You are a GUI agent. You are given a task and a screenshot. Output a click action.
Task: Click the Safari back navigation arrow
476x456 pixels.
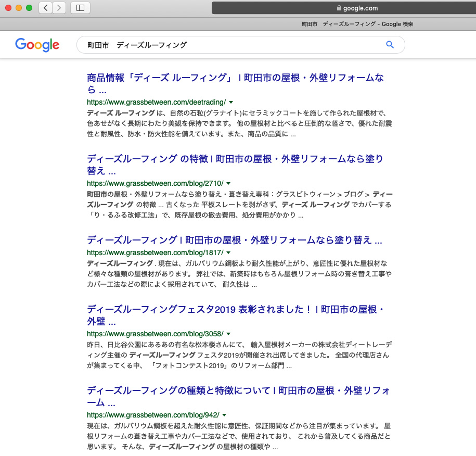point(46,8)
